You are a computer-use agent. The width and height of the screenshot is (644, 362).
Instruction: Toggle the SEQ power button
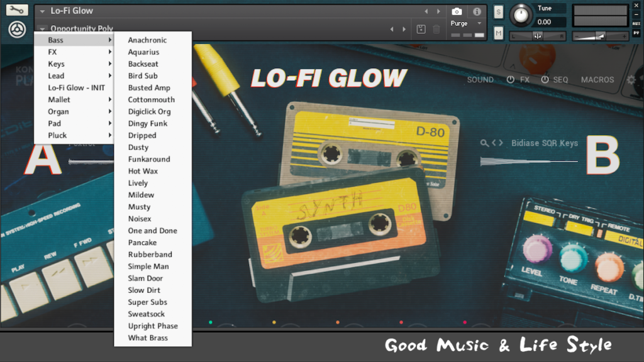pyautogui.click(x=545, y=80)
